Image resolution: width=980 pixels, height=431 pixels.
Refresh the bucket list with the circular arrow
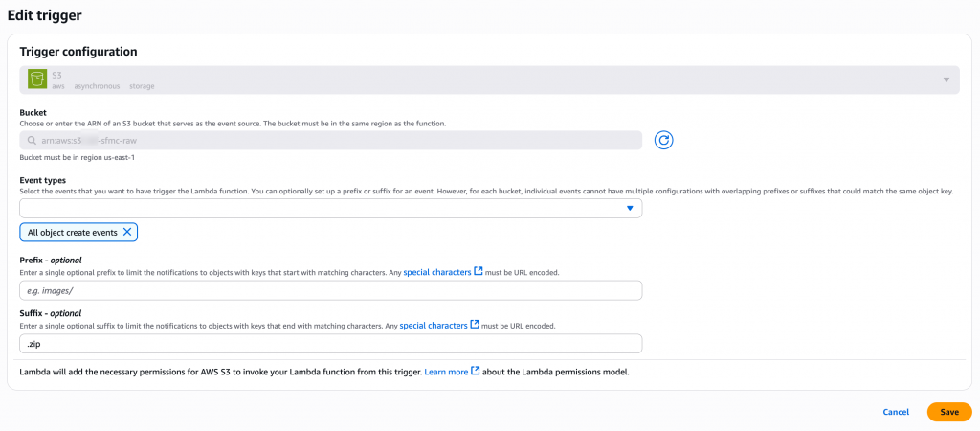pos(664,140)
